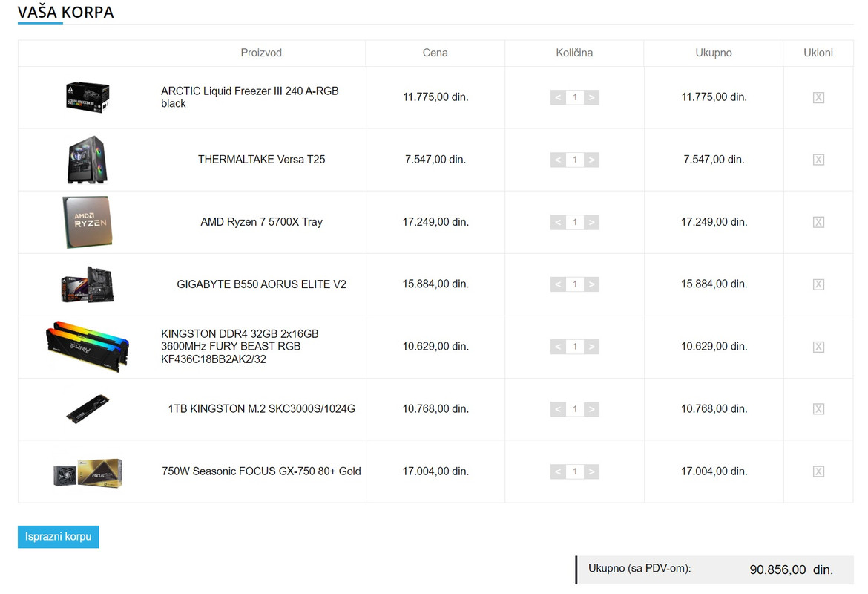This screenshot has height=594, width=868.
Task: Remove GIGABYTE B550 AORUS ELITE V2 item
Action: point(818,284)
